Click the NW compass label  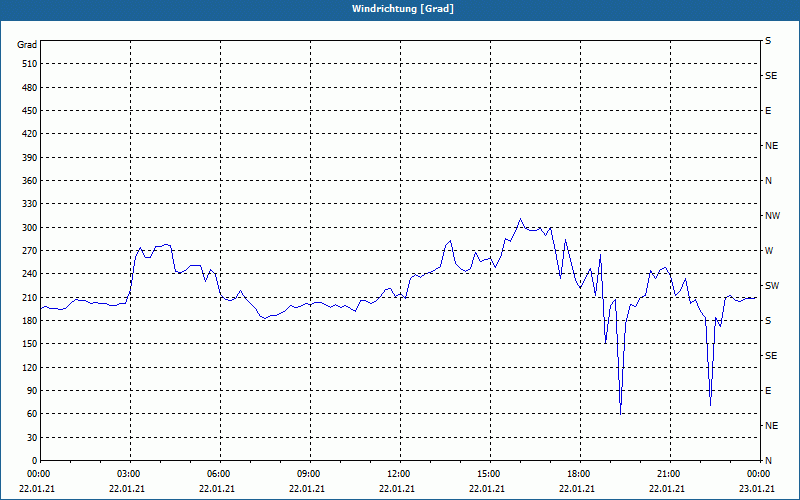pyautogui.click(x=772, y=216)
